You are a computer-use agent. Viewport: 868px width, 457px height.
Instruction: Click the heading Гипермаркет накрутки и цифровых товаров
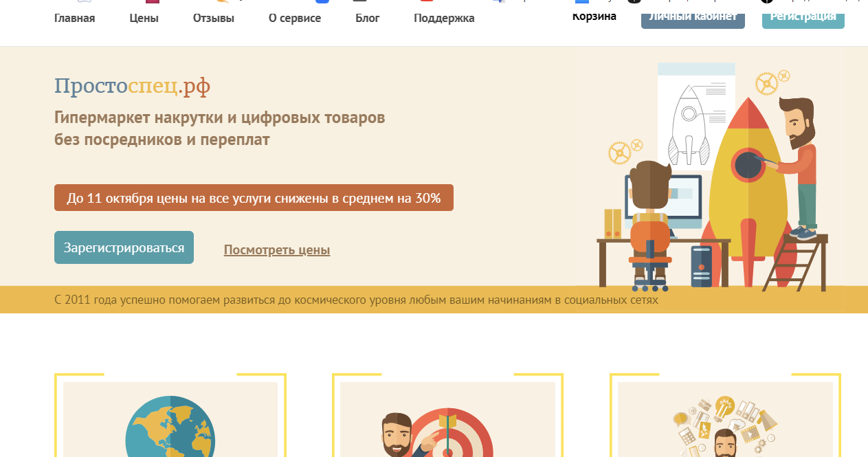220,118
